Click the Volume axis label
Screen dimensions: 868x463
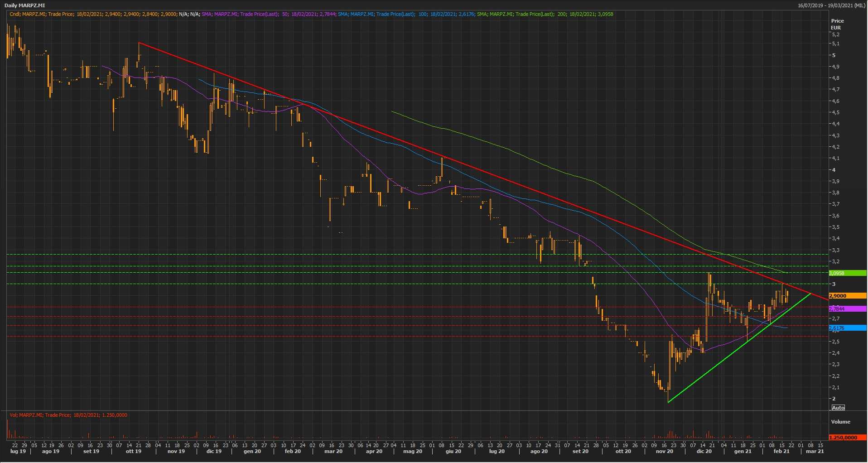tap(840, 422)
